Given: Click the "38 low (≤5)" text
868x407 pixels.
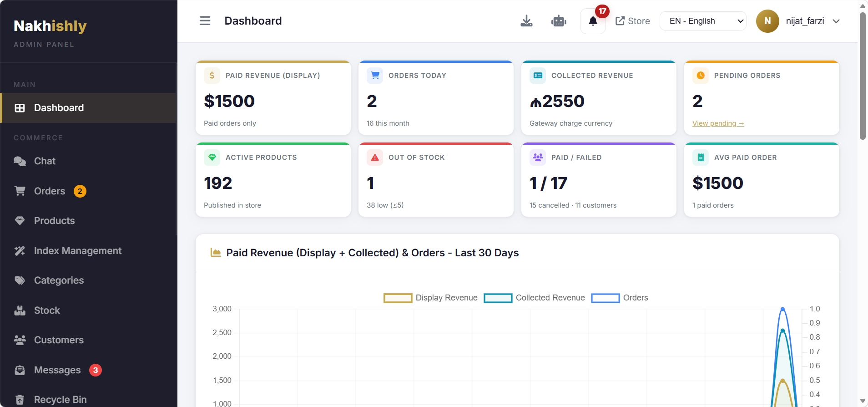Looking at the screenshot, I should point(385,205).
